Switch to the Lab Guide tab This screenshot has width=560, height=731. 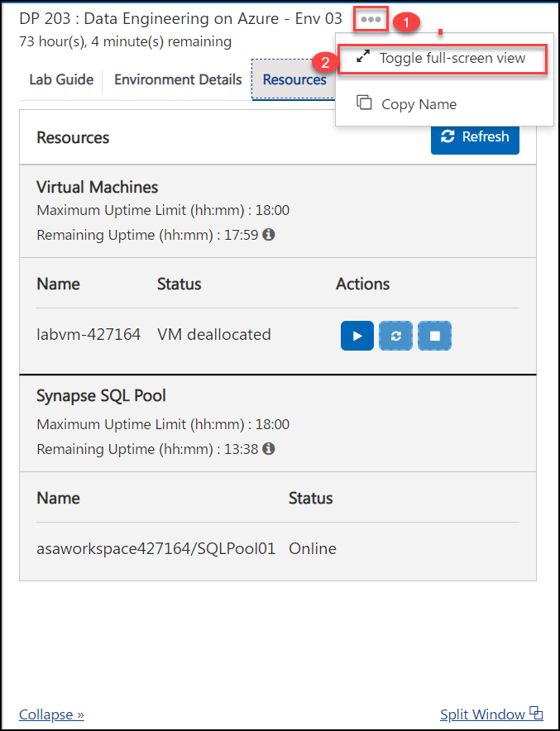tap(61, 79)
